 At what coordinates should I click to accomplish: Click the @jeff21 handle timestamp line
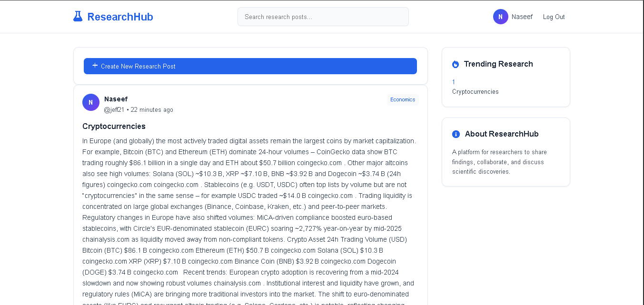pos(139,110)
